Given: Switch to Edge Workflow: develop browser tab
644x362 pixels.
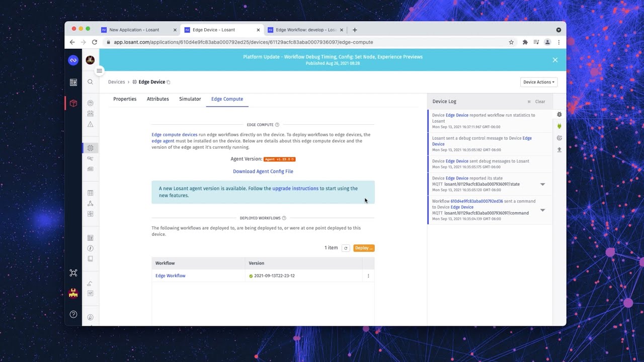Looking at the screenshot, I should tap(305, 30).
